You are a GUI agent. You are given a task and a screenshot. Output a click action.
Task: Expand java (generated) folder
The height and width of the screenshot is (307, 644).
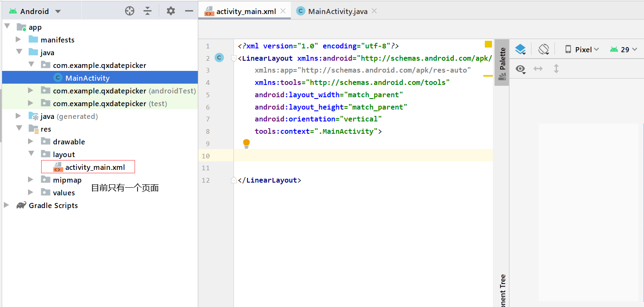(18, 116)
